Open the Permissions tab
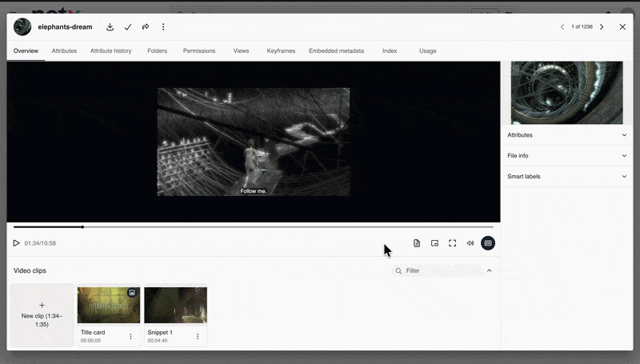The image size is (640, 364). click(199, 51)
